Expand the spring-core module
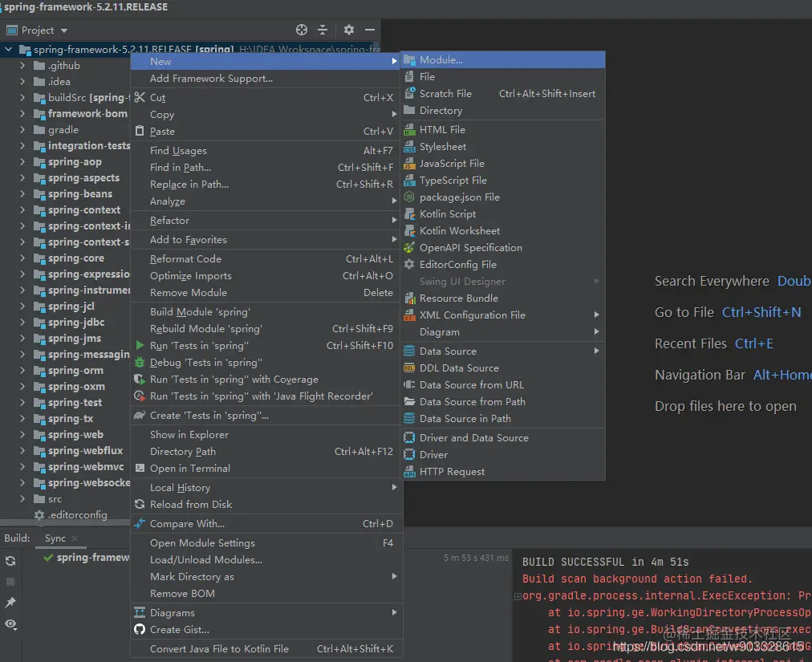 (22, 258)
